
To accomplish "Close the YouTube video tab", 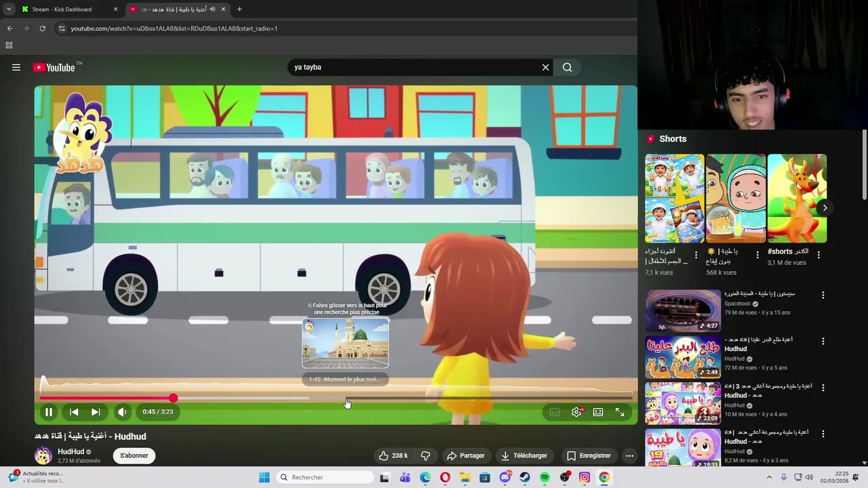I will pos(223,9).
